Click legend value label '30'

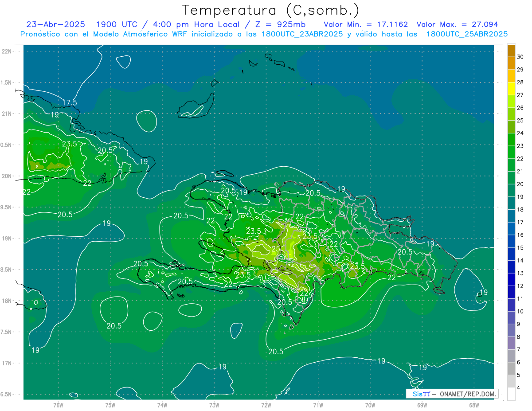click(x=520, y=57)
